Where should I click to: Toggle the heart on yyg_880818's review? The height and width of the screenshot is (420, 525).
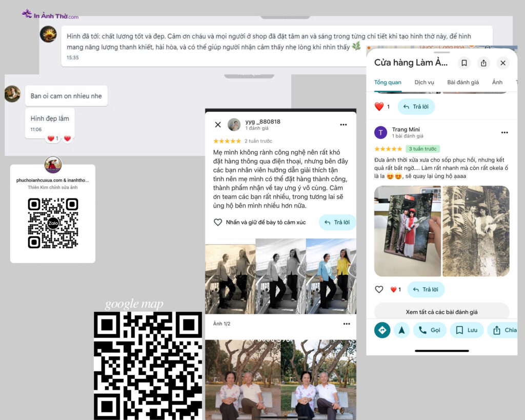[x=218, y=222]
